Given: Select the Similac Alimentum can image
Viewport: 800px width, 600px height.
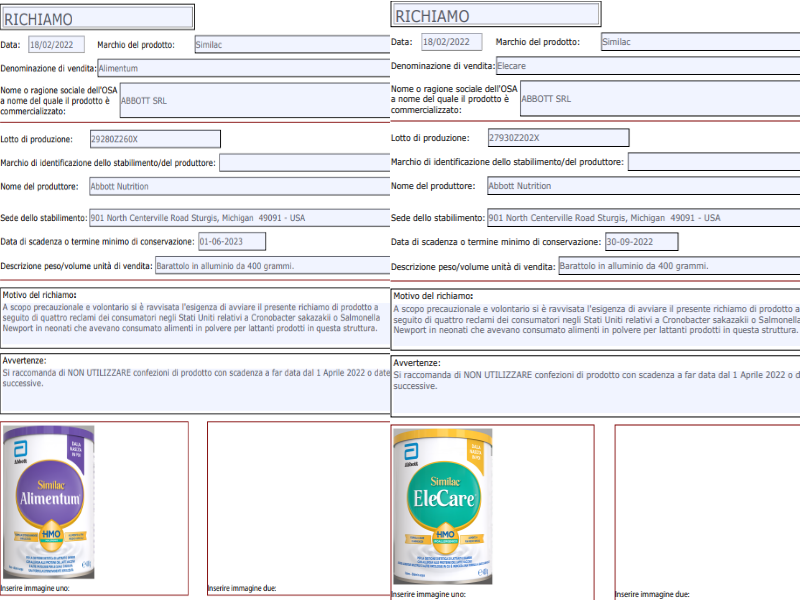Looking at the screenshot, I should (x=49, y=502).
